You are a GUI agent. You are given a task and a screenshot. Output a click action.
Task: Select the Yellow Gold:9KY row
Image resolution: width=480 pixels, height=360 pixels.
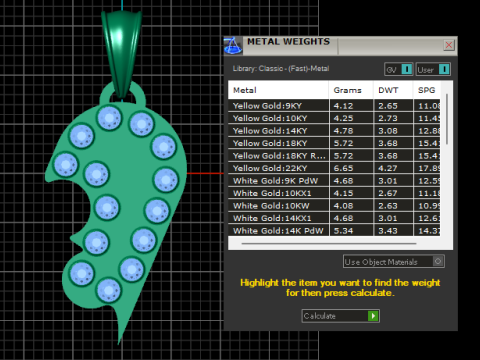(x=334, y=106)
